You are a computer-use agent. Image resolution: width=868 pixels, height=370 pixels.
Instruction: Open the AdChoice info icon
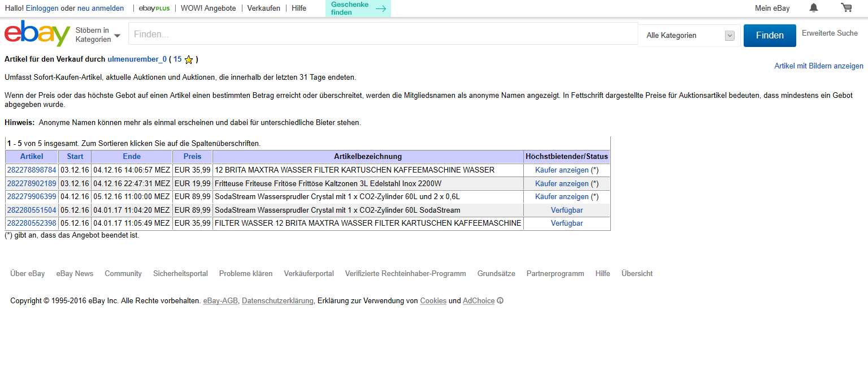click(x=500, y=301)
